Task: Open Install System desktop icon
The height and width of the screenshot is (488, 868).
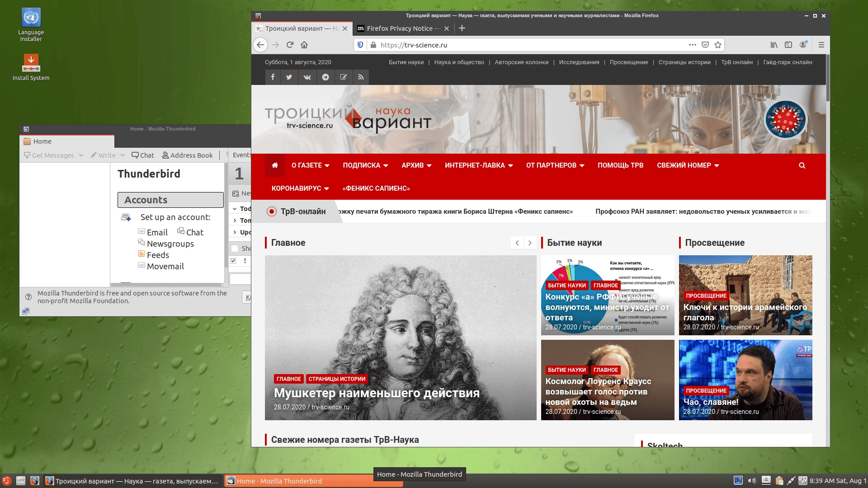Action: [x=31, y=67]
